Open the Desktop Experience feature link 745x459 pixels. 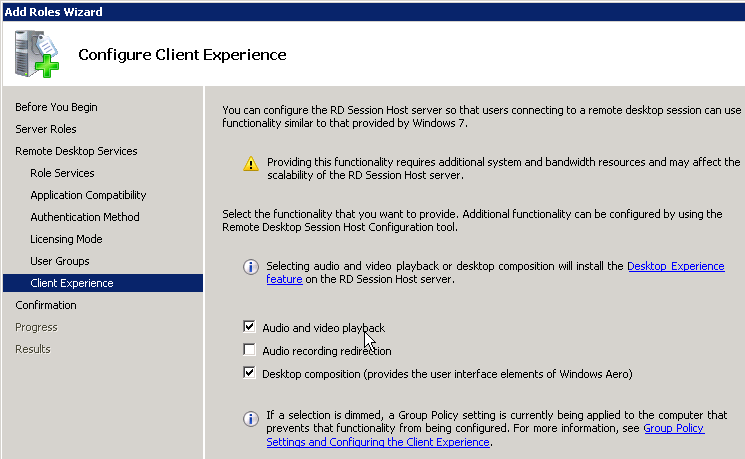pyautogui.click(x=676, y=266)
